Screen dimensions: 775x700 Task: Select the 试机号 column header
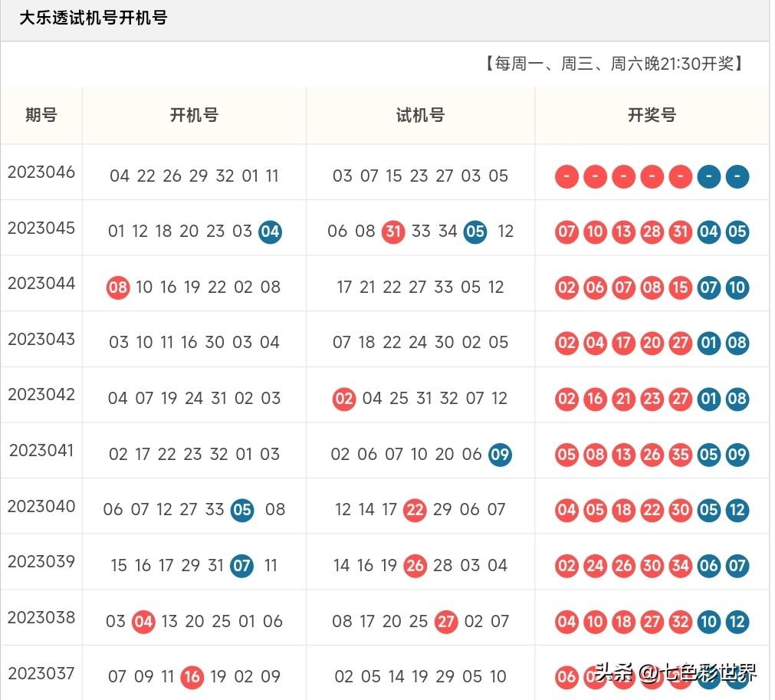[x=420, y=115]
